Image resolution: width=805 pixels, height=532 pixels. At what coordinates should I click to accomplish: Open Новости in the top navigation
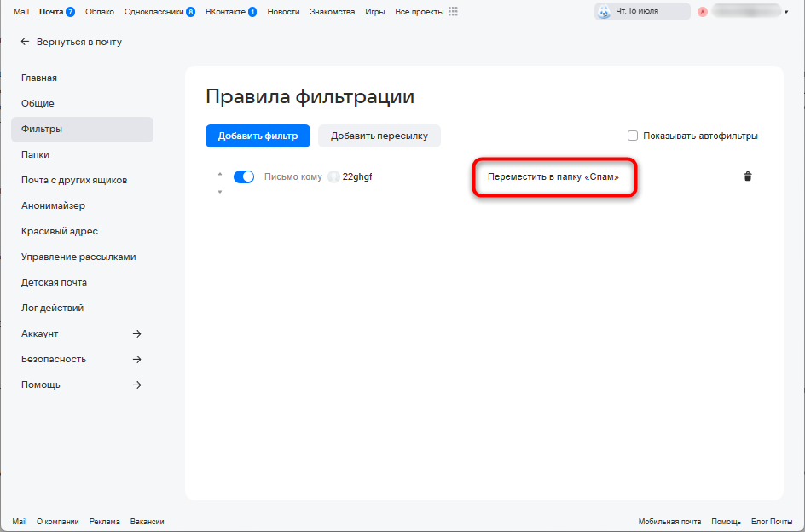click(x=283, y=11)
